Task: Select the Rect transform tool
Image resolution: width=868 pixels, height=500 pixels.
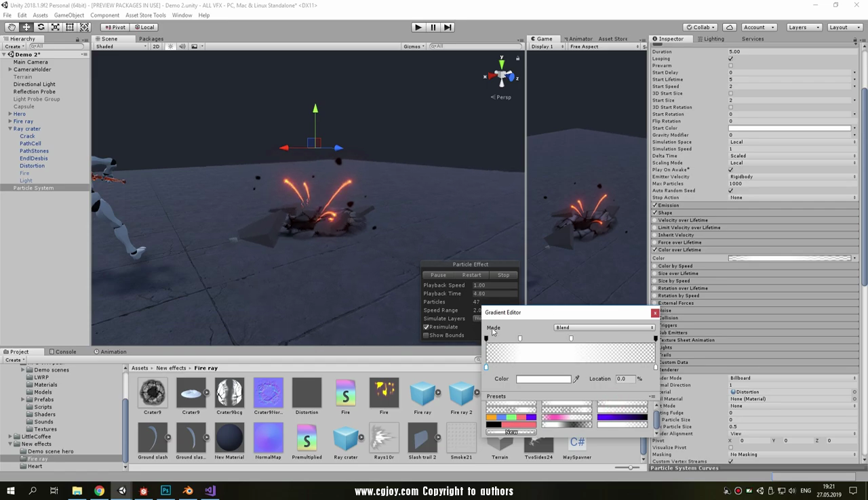Action: tap(70, 27)
